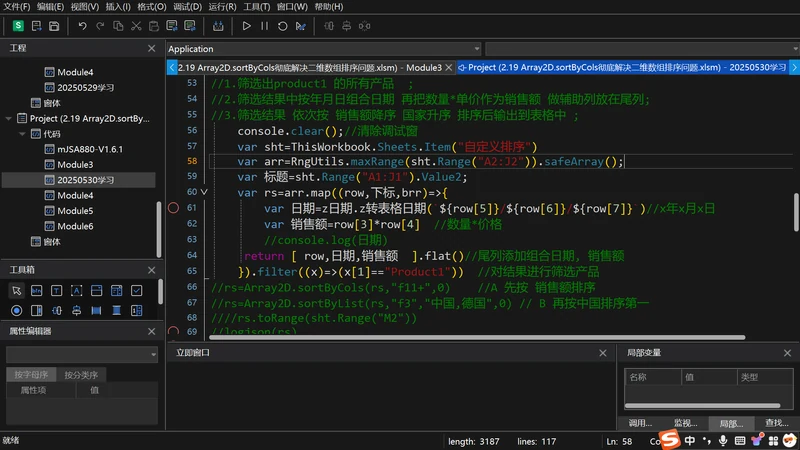The width and height of the screenshot is (800, 450).
Task: Close the Module3 editor tab
Action: pos(448,67)
